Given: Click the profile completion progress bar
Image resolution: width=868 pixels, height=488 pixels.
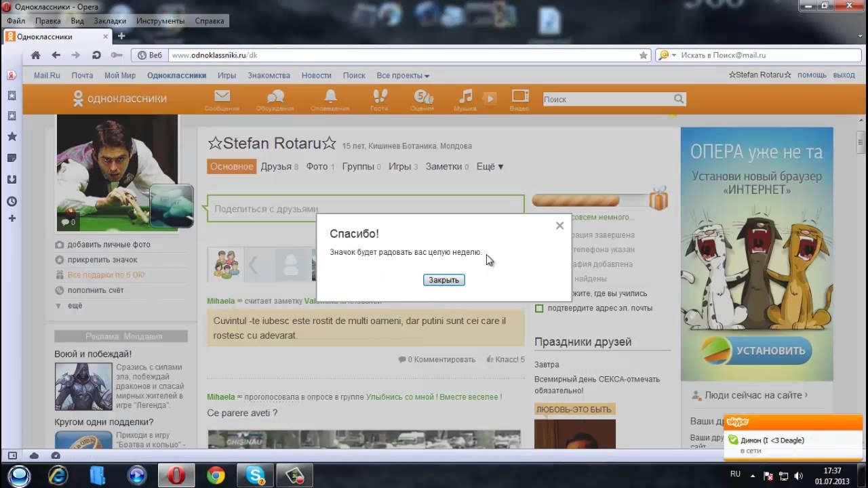Looking at the screenshot, I should coord(589,201).
